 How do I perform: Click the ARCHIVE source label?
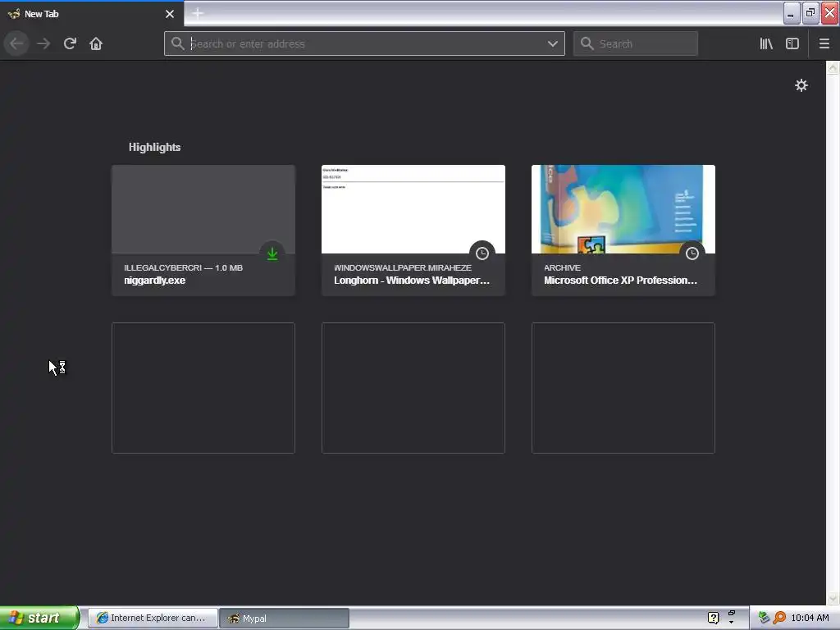pos(562,267)
